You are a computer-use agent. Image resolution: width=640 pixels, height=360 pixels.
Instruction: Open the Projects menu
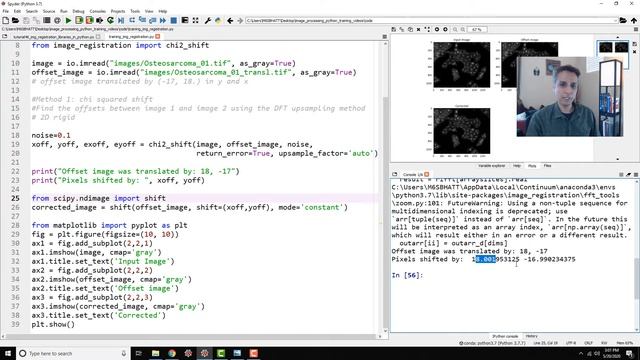[x=118, y=11]
